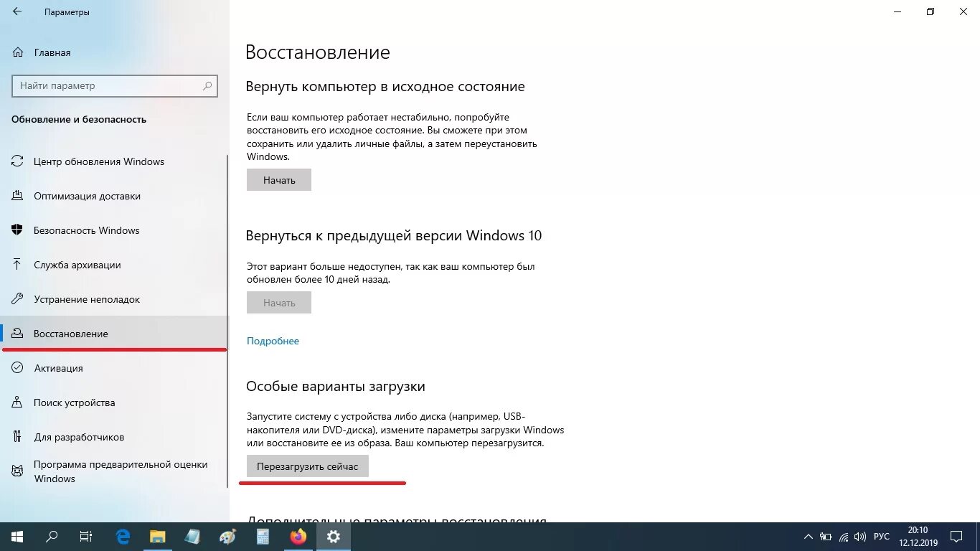Open the clock showing 20:10

tap(918, 537)
